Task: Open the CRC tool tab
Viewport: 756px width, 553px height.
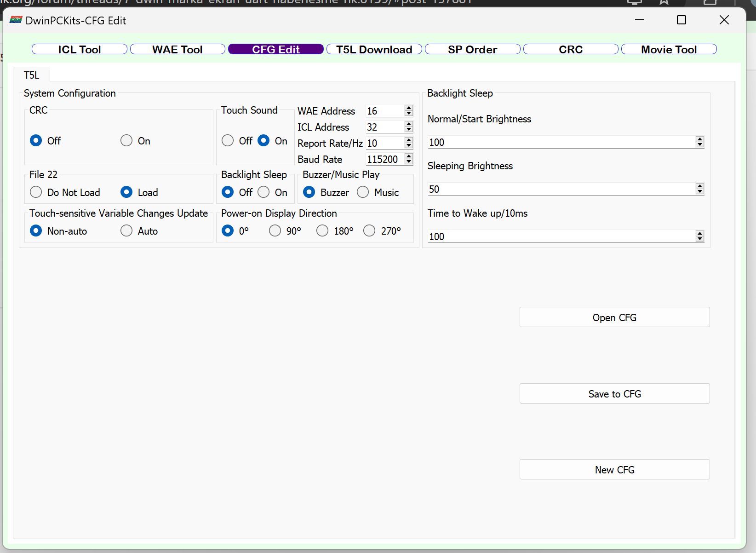Action: coord(571,49)
